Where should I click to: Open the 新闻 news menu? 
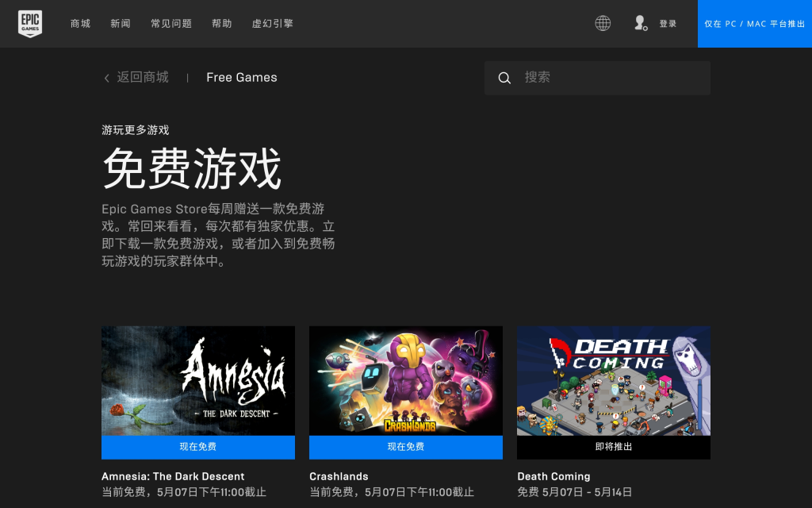point(121,23)
